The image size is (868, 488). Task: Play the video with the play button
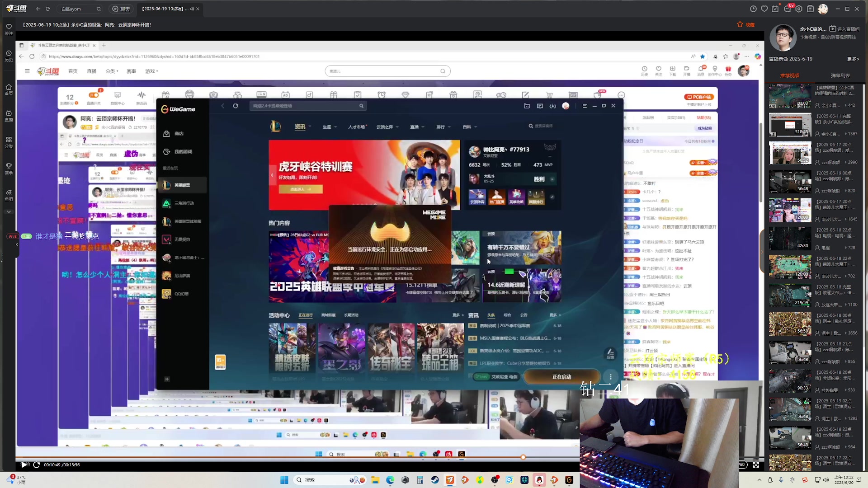(x=24, y=465)
